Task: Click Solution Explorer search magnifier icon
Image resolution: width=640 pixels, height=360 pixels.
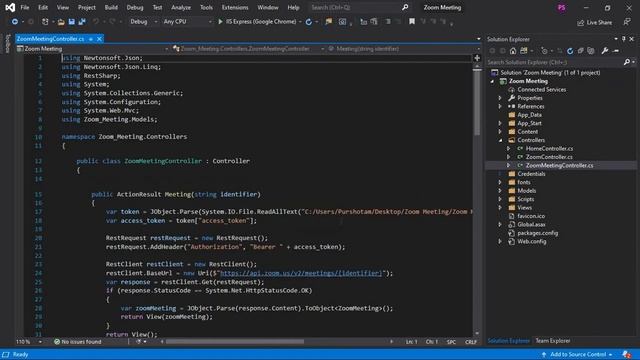Action: pyautogui.click(x=627, y=62)
